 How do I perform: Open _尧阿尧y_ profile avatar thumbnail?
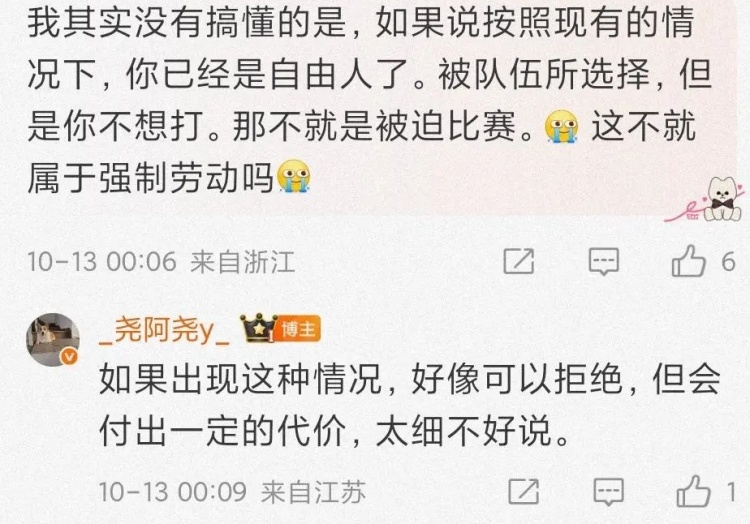tap(53, 339)
